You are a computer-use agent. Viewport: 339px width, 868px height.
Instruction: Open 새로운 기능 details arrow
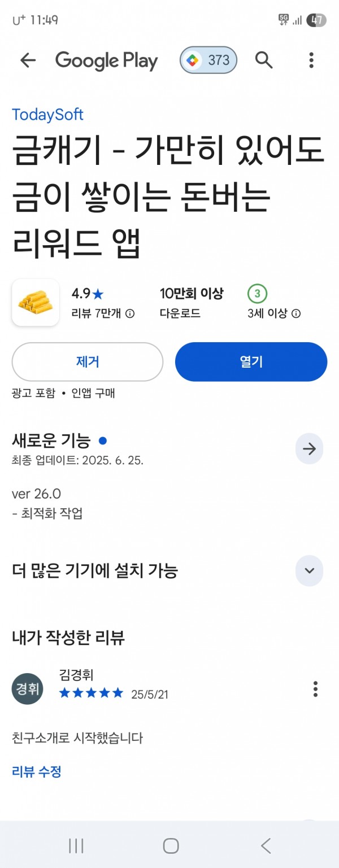[309, 449]
